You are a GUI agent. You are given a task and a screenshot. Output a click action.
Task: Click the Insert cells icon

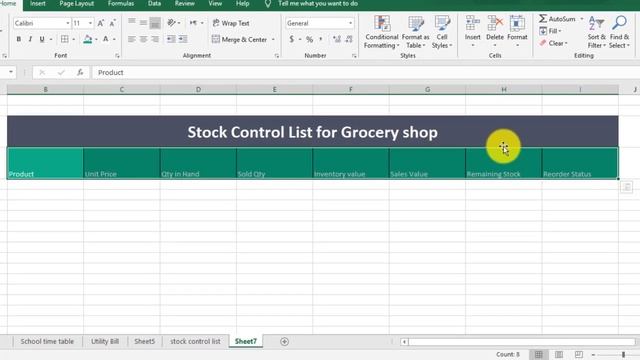pos(472,24)
